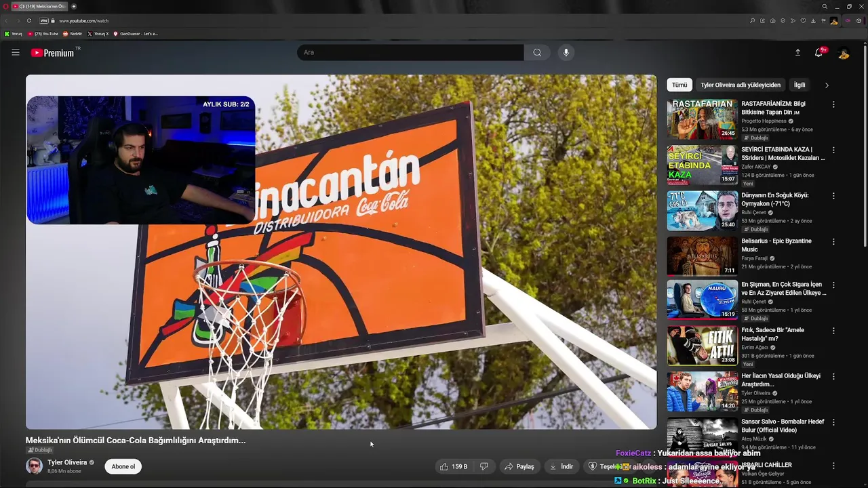Add page to bookmarks heart icon

[x=803, y=20]
